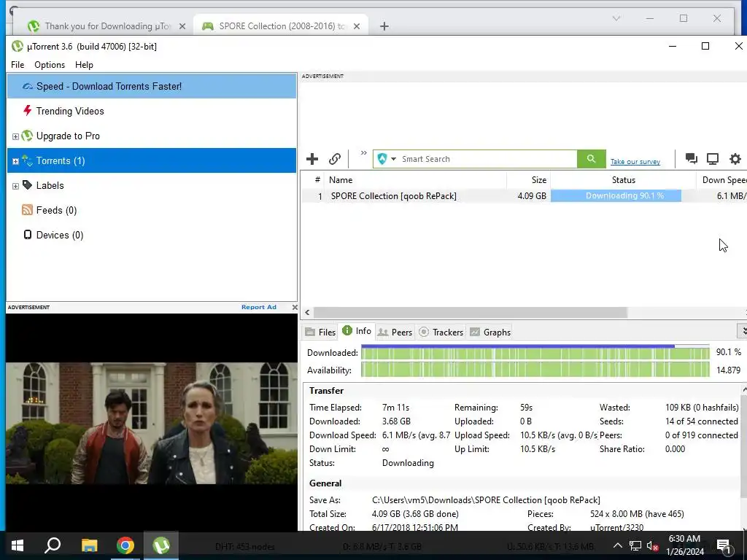Open the Preferences gear icon
747x560 pixels.
tap(735, 158)
